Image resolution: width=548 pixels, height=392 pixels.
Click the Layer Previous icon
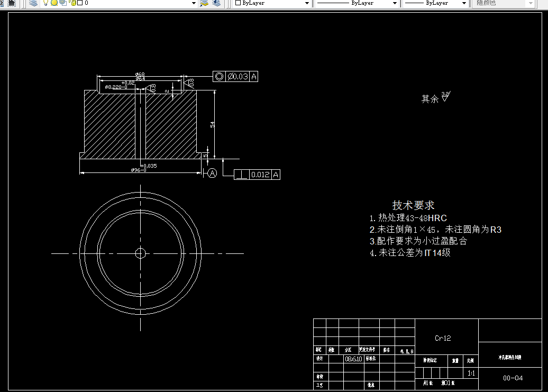pos(216,3)
